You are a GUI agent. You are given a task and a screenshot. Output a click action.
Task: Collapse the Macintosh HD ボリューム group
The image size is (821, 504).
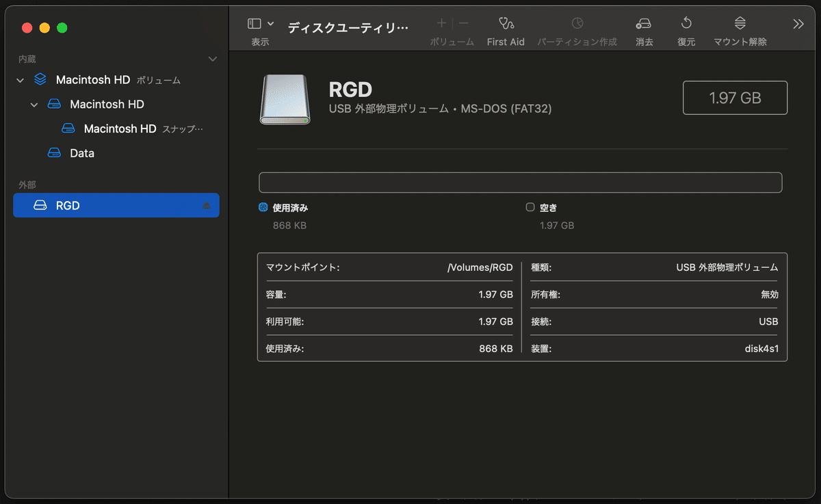(21, 81)
